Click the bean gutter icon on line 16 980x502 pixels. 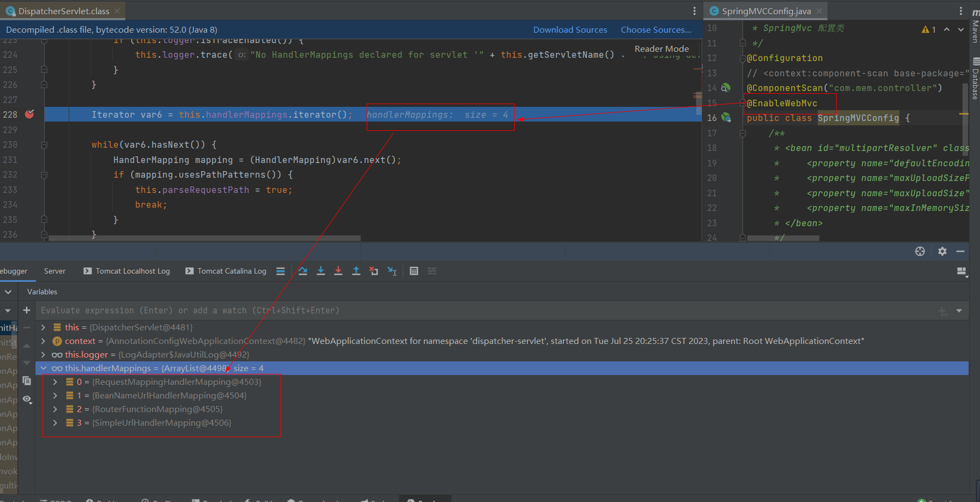(726, 117)
